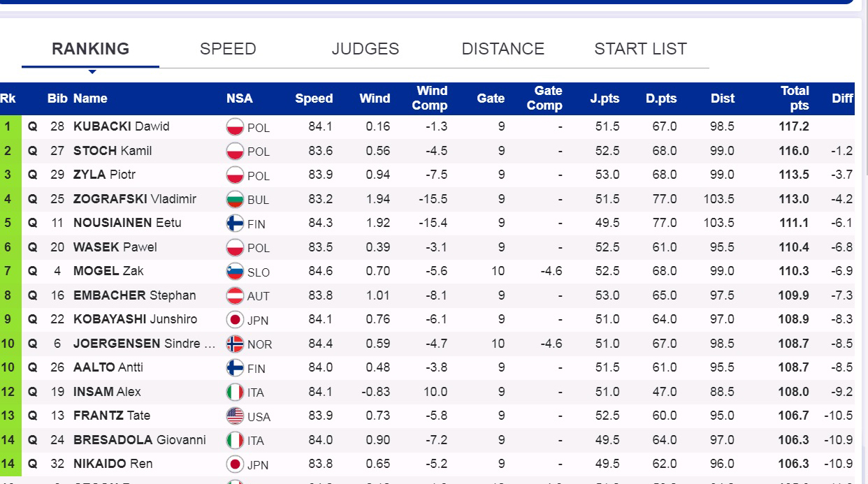Switch to the SPEED tab

(228, 49)
